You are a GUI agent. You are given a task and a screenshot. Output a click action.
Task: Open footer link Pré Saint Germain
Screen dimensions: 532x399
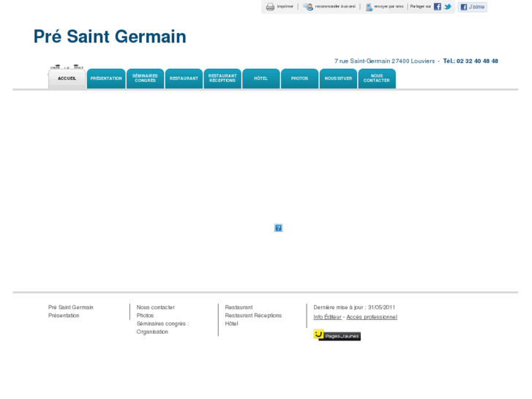[x=70, y=307]
